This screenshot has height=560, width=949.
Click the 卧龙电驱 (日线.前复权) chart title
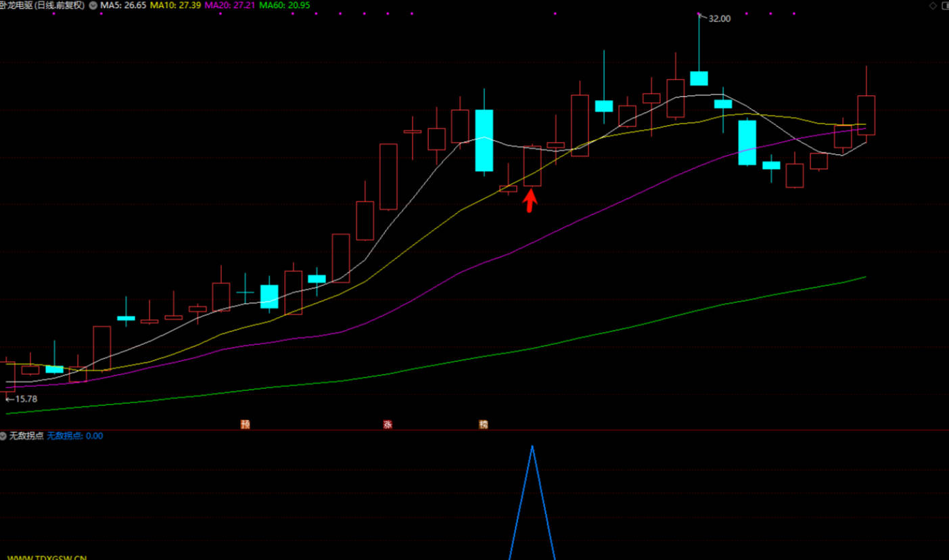click(x=43, y=5)
